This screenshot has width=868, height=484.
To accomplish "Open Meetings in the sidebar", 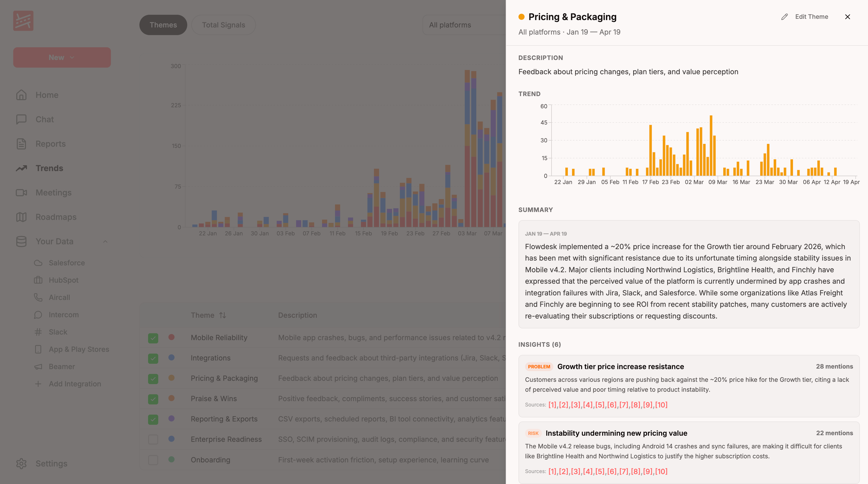I will coord(54,193).
